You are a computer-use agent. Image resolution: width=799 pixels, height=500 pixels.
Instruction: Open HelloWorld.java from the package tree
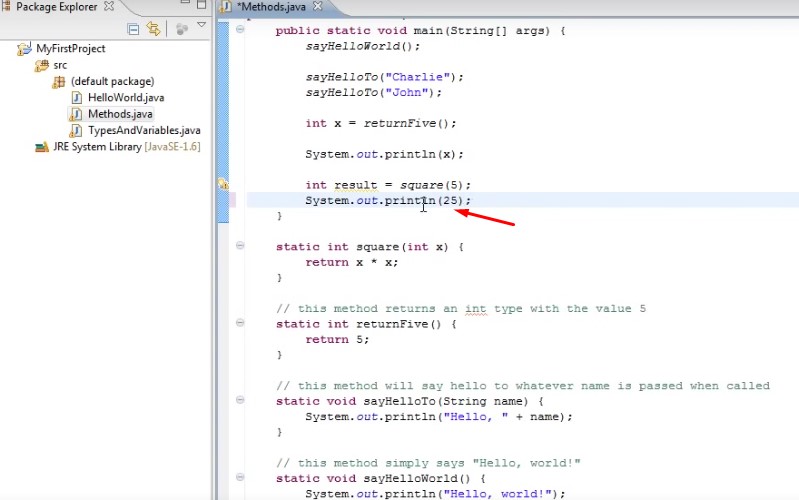125,98
